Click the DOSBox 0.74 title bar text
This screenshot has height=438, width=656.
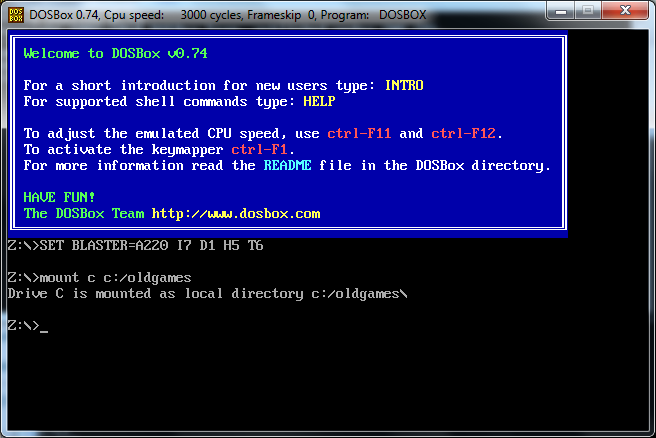coord(64,15)
